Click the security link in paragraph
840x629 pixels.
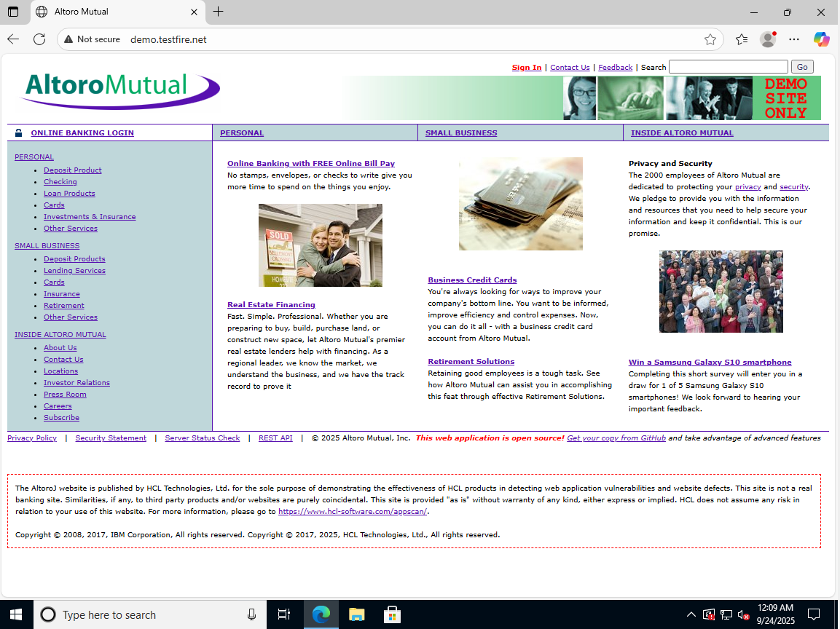(793, 187)
